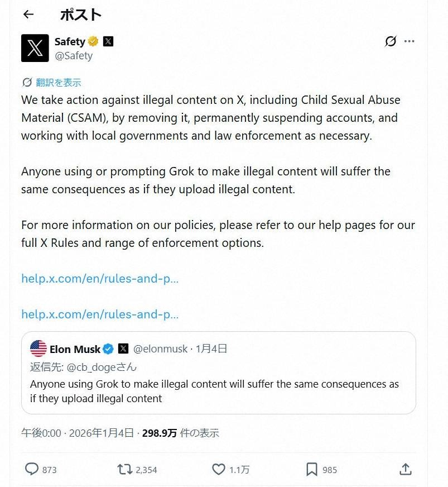448x487 pixels.
Task: Click the share upload icon
Action: tap(406, 469)
